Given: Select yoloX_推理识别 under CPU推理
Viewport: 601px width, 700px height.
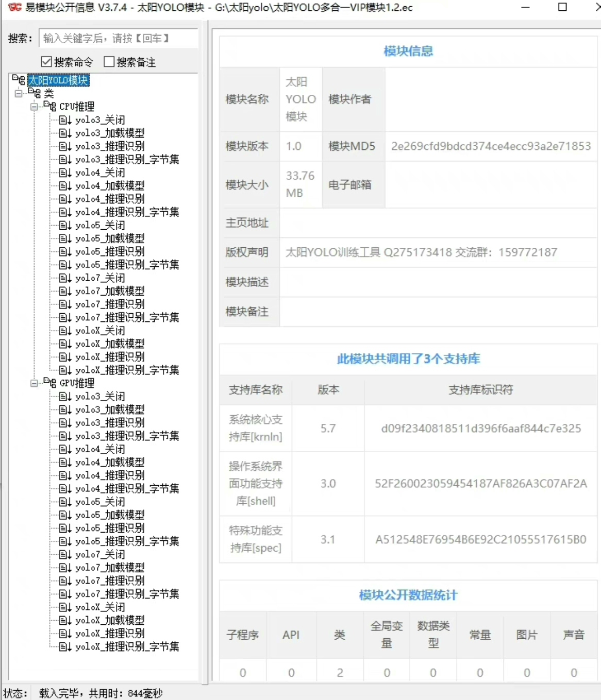Looking at the screenshot, I should [x=110, y=356].
